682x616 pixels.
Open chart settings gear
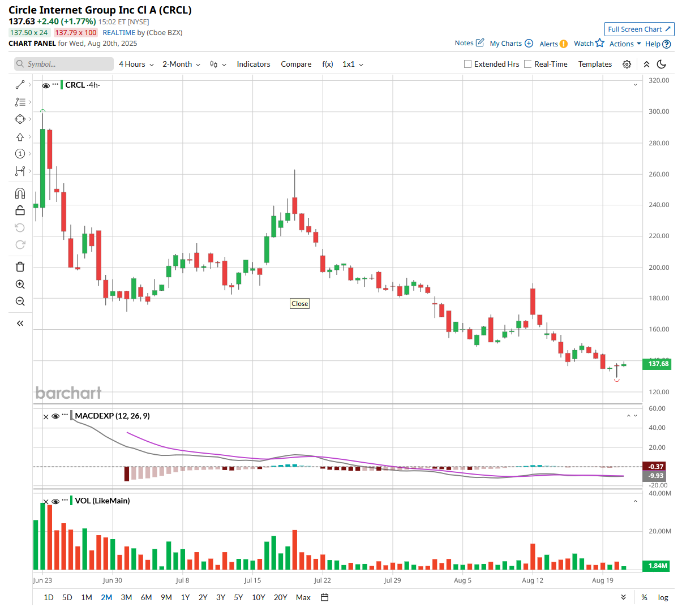[x=627, y=64]
